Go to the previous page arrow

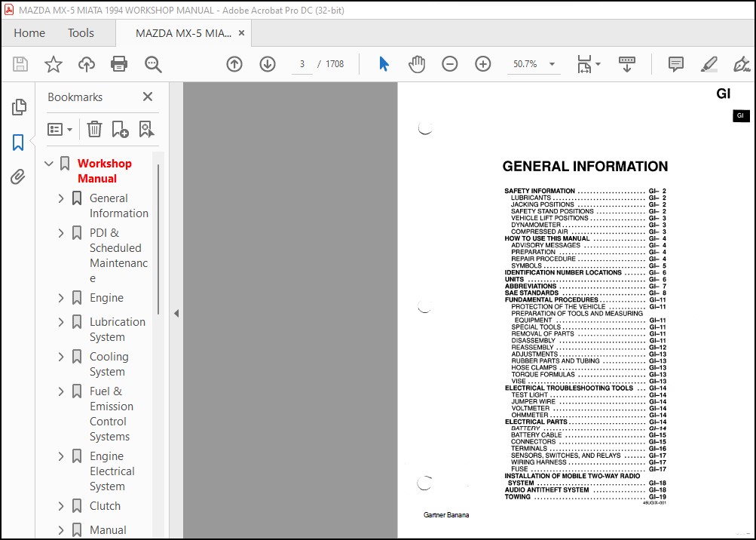(234, 64)
